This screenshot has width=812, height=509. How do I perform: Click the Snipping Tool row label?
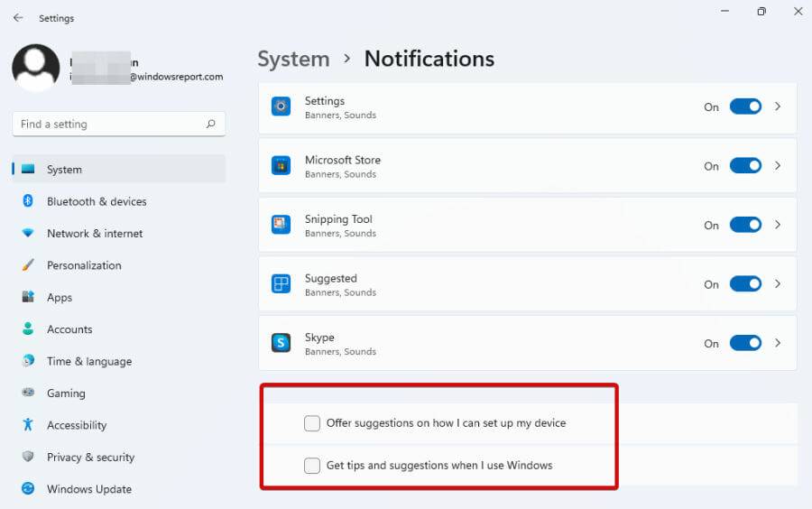tap(338, 219)
